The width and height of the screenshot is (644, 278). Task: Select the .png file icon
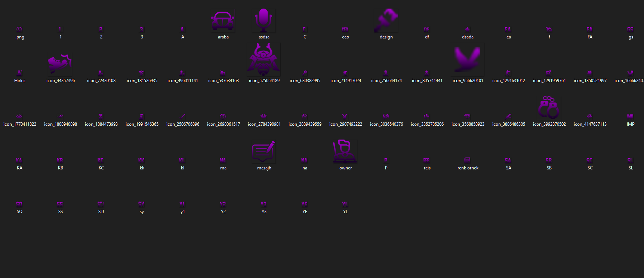[x=19, y=29]
